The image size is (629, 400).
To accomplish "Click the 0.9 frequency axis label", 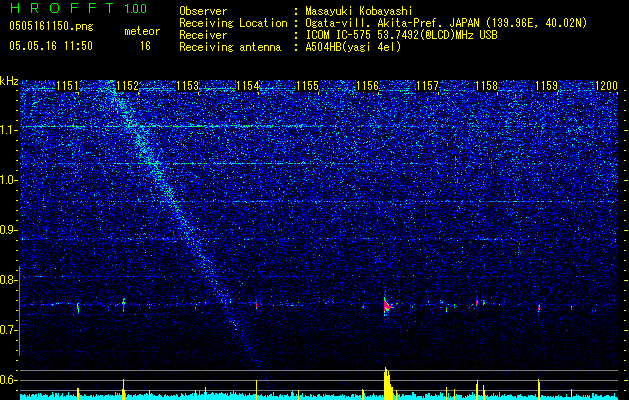I will (x=7, y=230).
